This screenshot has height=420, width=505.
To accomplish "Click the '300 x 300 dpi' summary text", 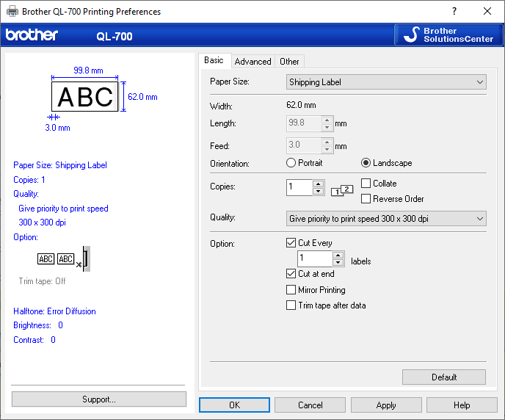I will [x=42, y=222].
